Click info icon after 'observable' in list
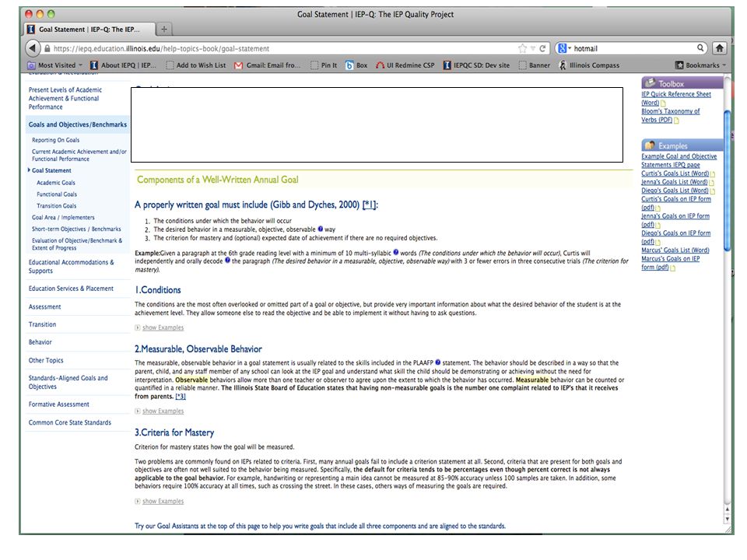 [x=320, y=229]
